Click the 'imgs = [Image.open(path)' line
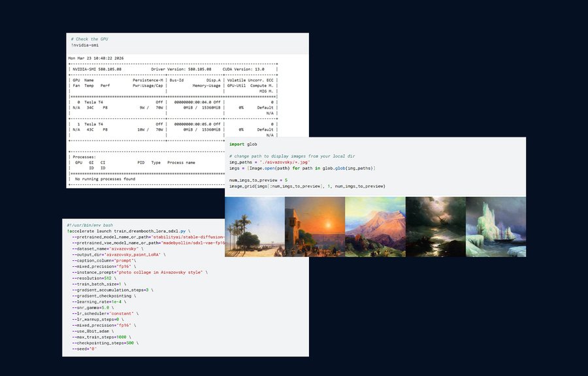 (302, 168)
